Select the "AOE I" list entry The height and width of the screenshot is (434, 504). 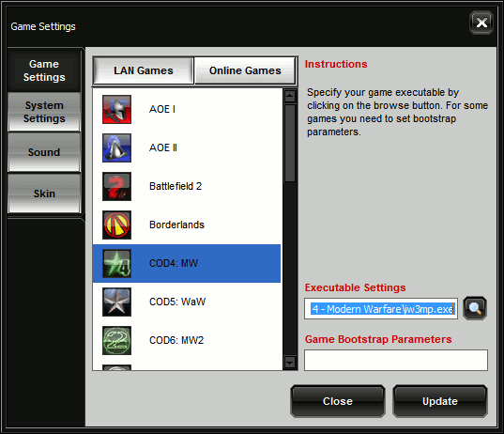point(187,109)
